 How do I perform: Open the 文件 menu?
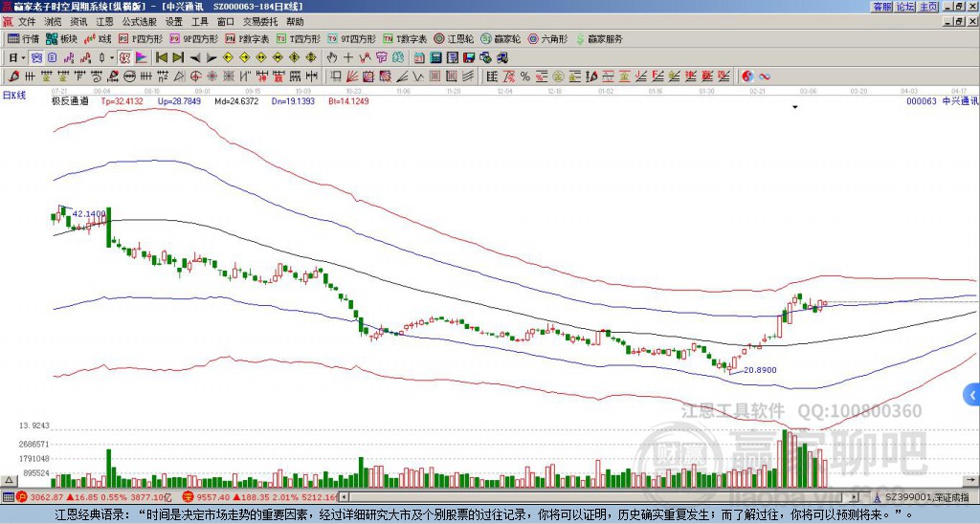(x=27, y=22)
